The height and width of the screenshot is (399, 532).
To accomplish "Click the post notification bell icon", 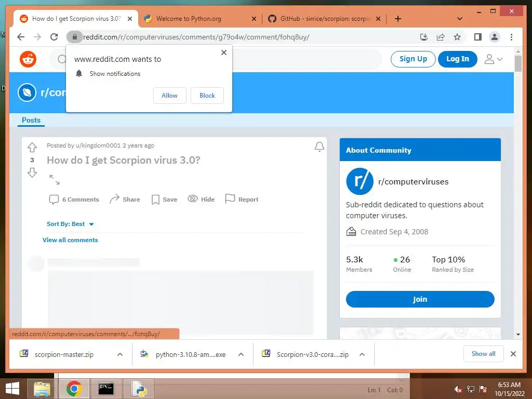I will click(320, 147).
